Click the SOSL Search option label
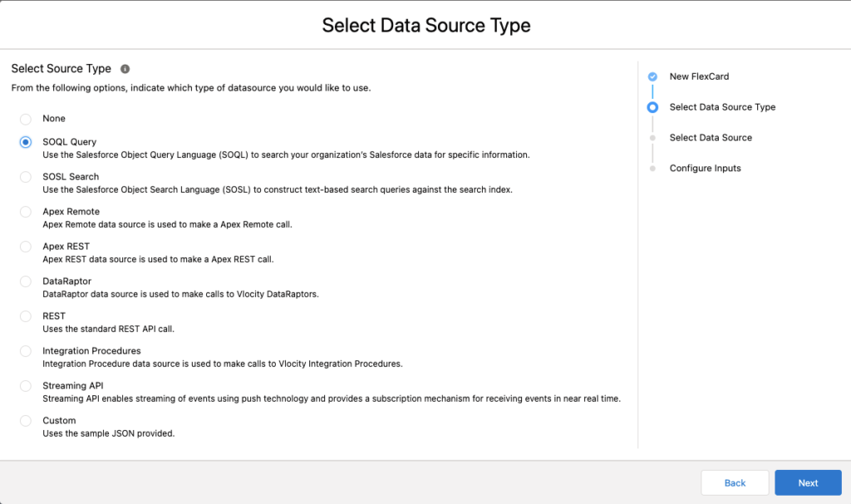The width and height of the screenshot is (851, 504). [71, 176]
